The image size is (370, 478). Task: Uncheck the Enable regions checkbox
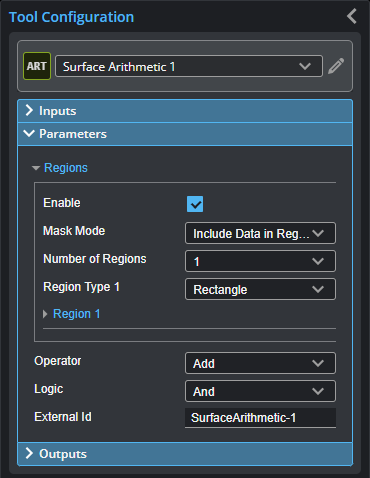(x=195, y=204)
